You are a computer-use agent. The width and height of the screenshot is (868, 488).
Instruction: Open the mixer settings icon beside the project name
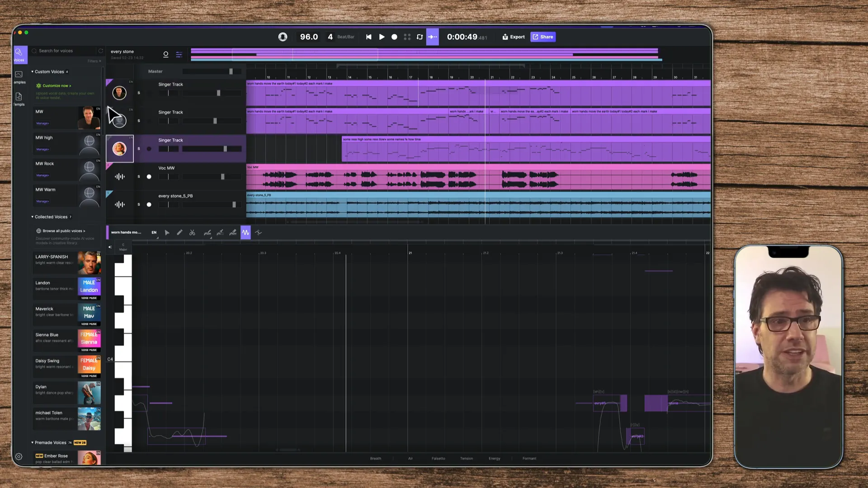click(x=179, y=55)
